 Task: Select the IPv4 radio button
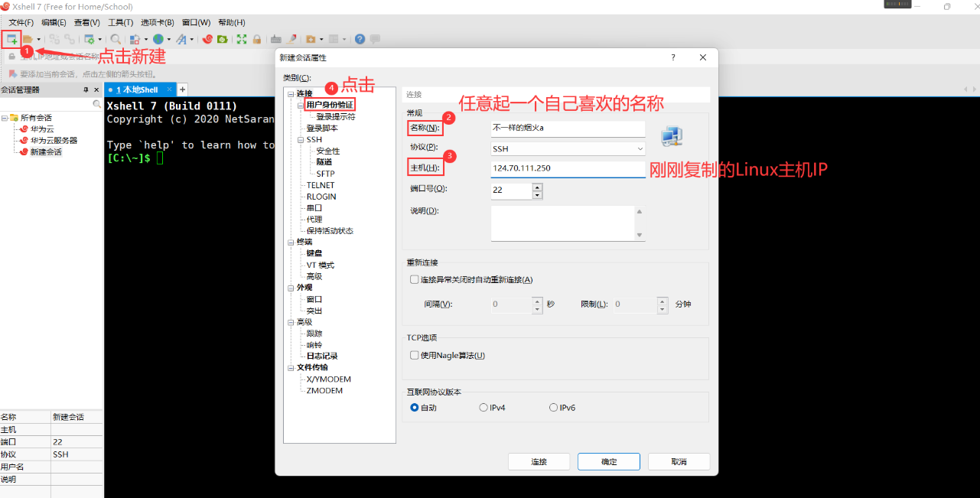[x=483, y=408]
